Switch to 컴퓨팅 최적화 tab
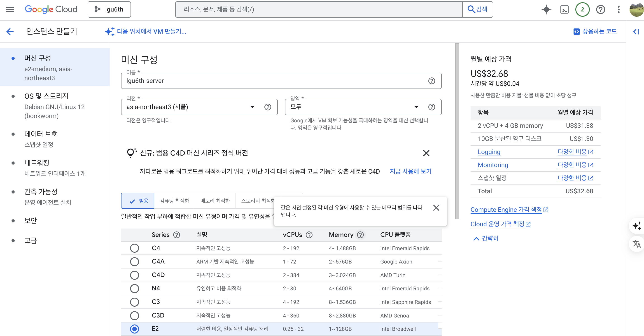The image size is (644, 336). point(175,201)
